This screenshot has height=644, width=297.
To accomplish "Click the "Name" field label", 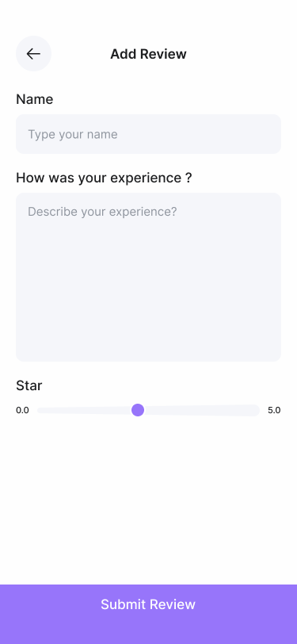I will tap(35, 99).
